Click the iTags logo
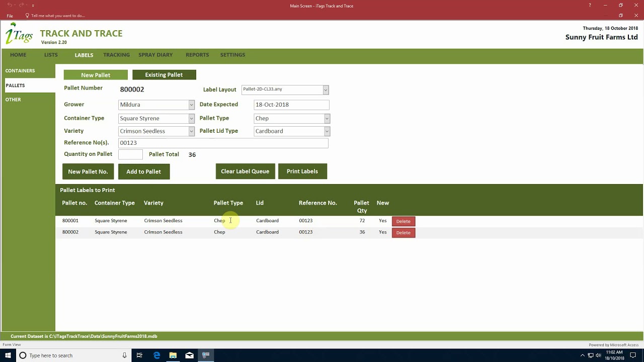Image resolution: width=644 pixels, height=362 pixels. pos(19,34)
